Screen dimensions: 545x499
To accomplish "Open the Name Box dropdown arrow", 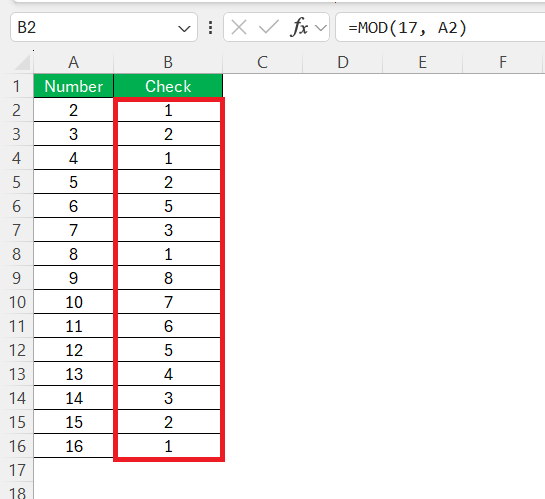I will tap(184, 28).
